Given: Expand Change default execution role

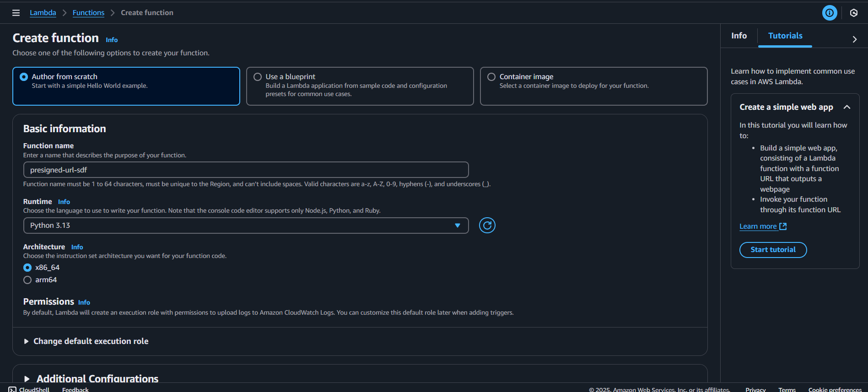Looking at the screenshot, I should (86, 341).
